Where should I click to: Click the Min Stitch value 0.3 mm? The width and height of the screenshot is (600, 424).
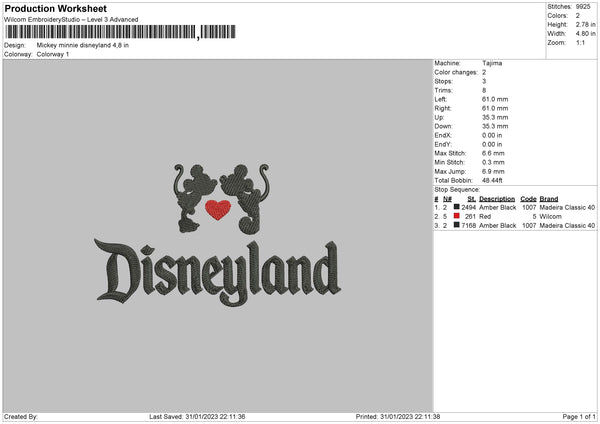pos(493,162)
